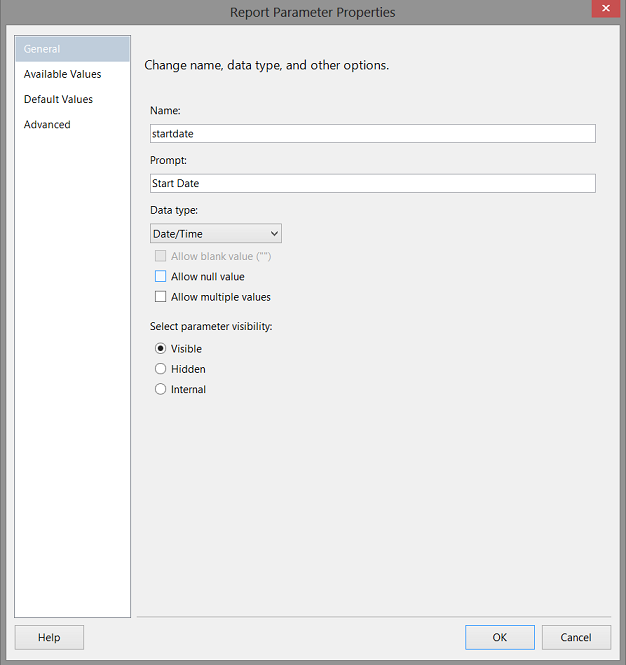Click the 'Select parameter visibility:' label

(211, 326)
